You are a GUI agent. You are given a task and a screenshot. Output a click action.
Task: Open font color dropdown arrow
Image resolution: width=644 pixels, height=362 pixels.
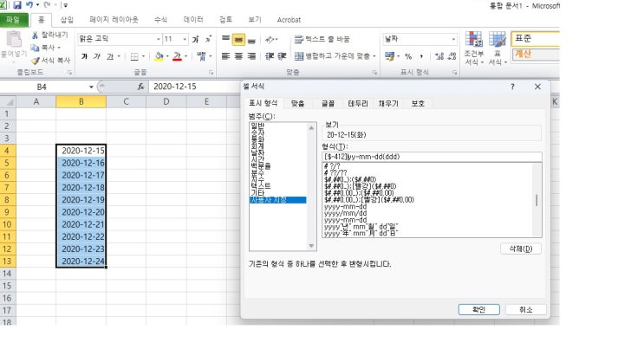[x=185, y=56]
